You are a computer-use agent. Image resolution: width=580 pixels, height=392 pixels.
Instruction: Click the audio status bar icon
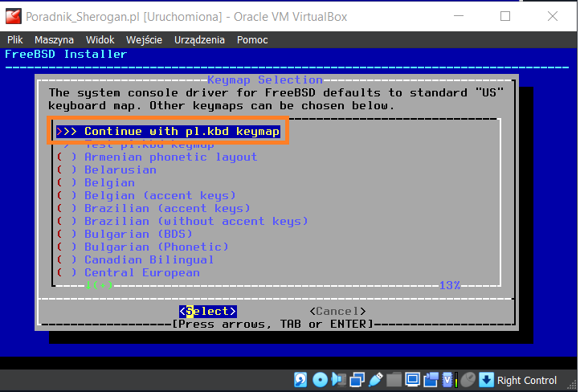pos(337,380)
